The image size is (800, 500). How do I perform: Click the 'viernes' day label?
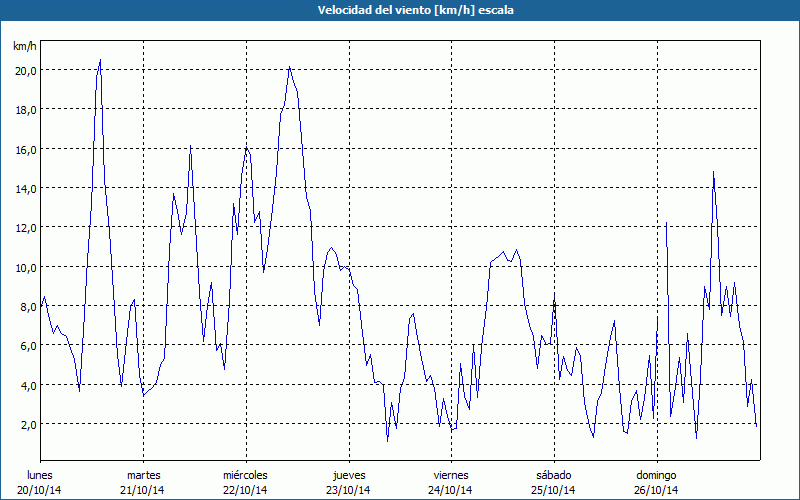click(450, 475)
